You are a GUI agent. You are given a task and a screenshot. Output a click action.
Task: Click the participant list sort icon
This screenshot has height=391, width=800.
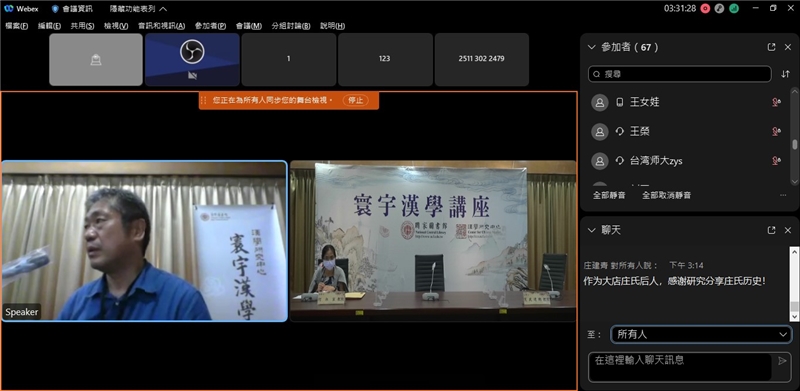(x=785, y=74)
